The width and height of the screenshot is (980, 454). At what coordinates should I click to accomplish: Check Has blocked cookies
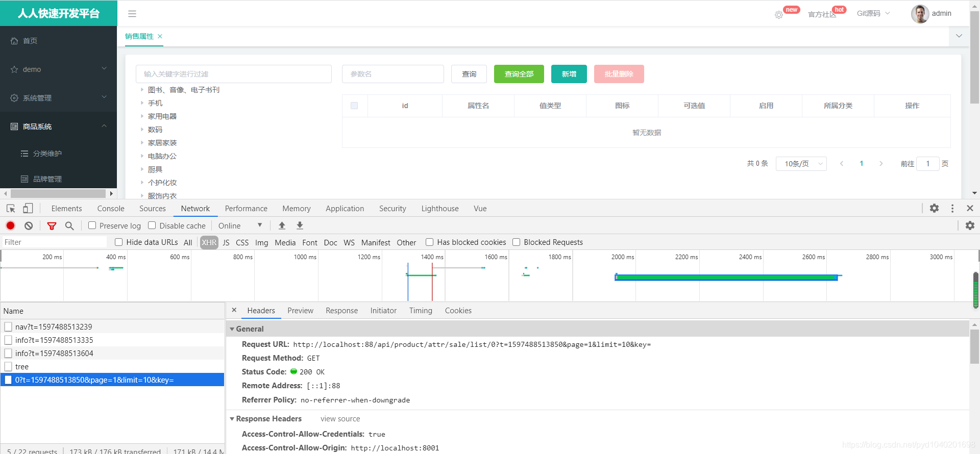(429, 242)
